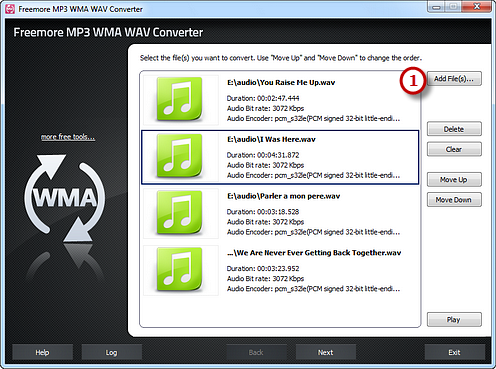Click the Back button
The height and width of the screenshot is (369, 496).
point(256,352)
